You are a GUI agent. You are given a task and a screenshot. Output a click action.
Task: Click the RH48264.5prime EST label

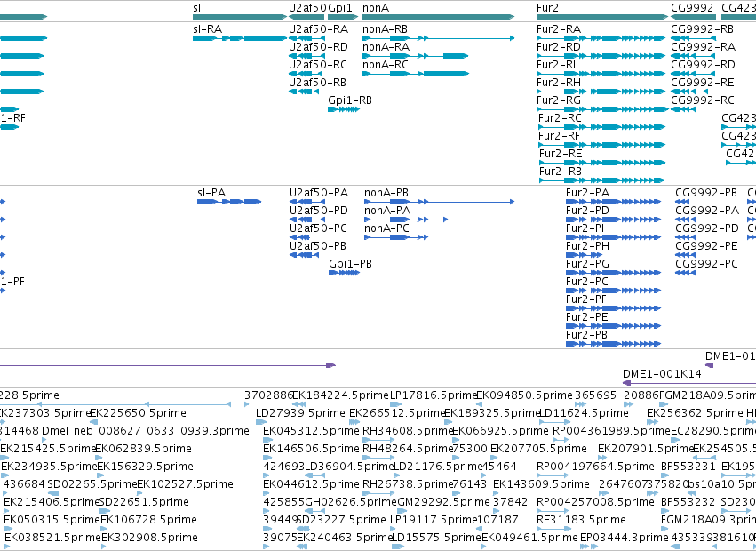(x=408, y=449)
